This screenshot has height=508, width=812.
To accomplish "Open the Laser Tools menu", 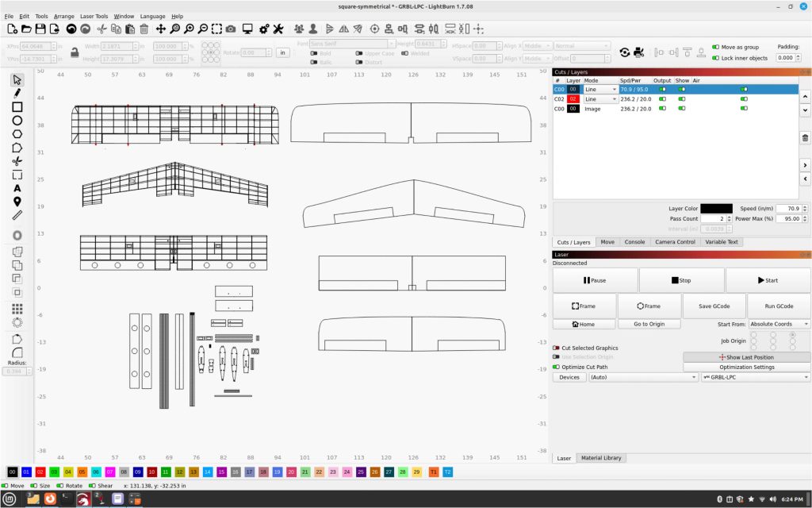I will click(94, 16).
